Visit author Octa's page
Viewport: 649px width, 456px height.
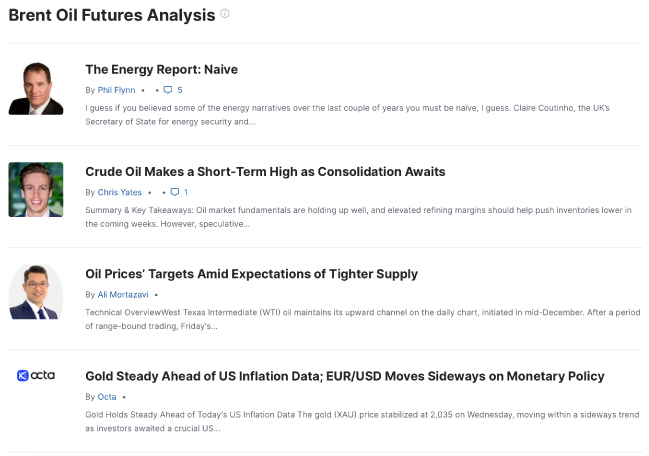(x=107, y=397)
